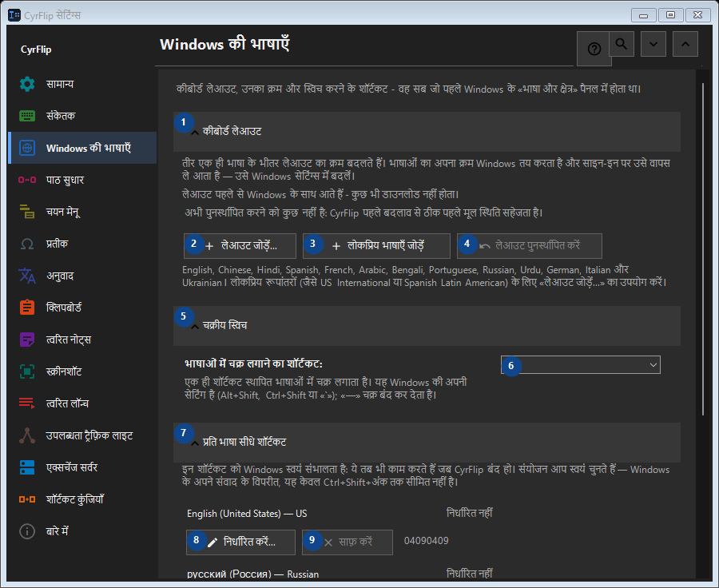Open the चयन मेनू page
Image resolution: width=719 pixels, height=588 pixels.
82,212
